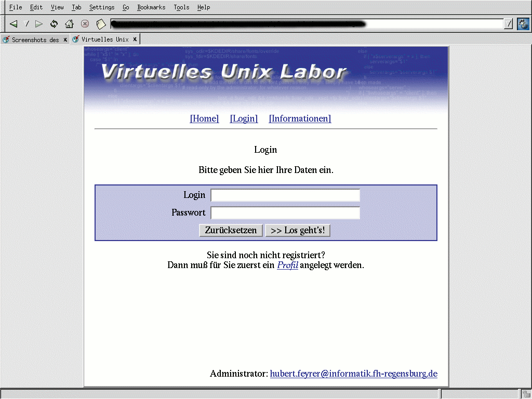
Task: Open the Settings menu
Action: [102, 7]
